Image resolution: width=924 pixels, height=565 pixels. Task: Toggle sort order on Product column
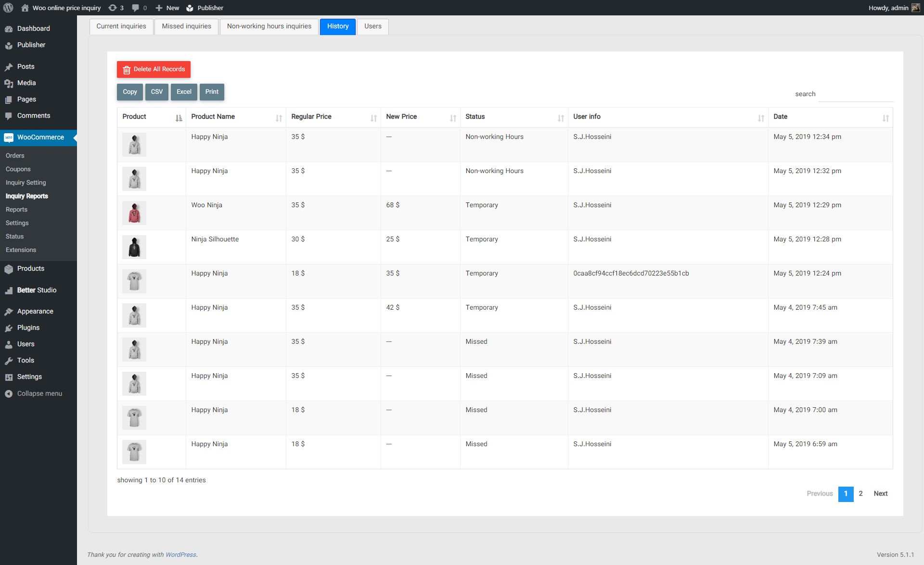(179, 118)
